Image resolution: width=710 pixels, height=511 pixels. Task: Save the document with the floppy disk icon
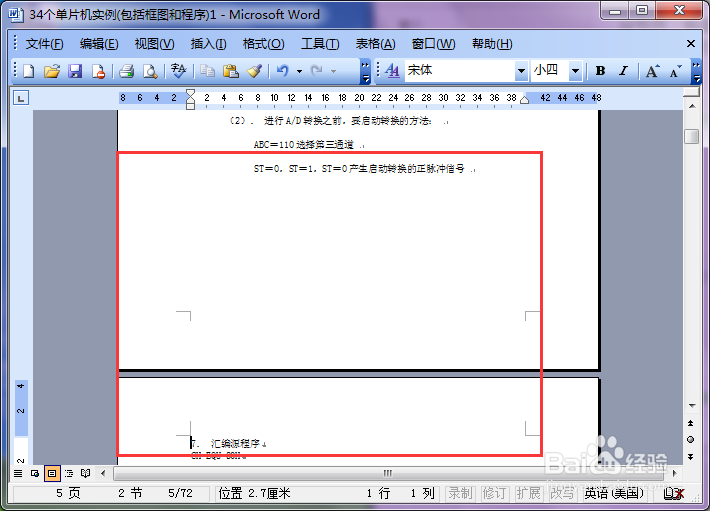[x=75, y=71]
